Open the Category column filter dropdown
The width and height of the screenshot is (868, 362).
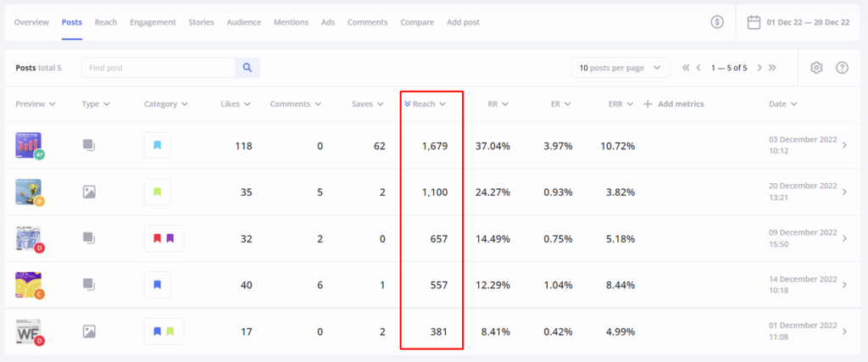coord(165,104)
